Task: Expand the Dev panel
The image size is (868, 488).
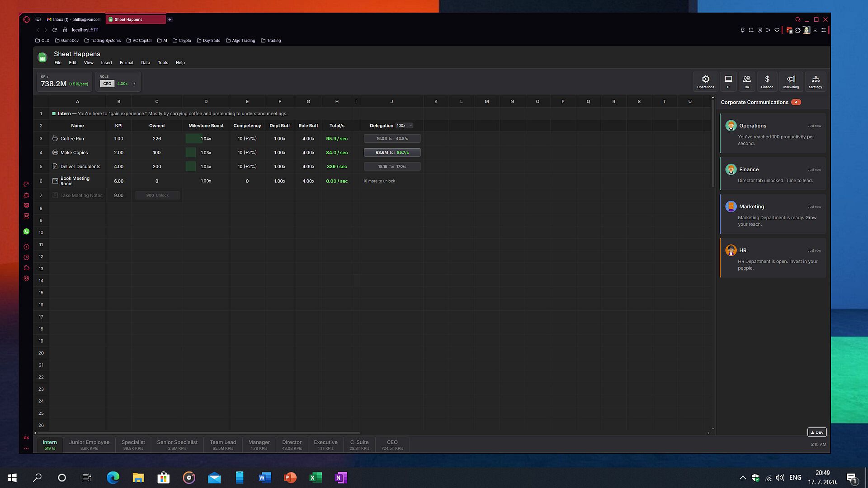Action: point(816,432)
